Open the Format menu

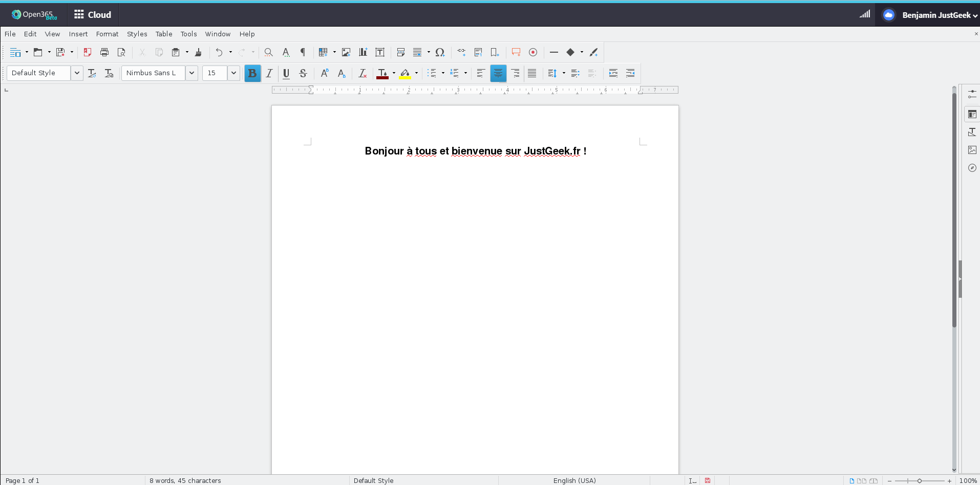107,34
